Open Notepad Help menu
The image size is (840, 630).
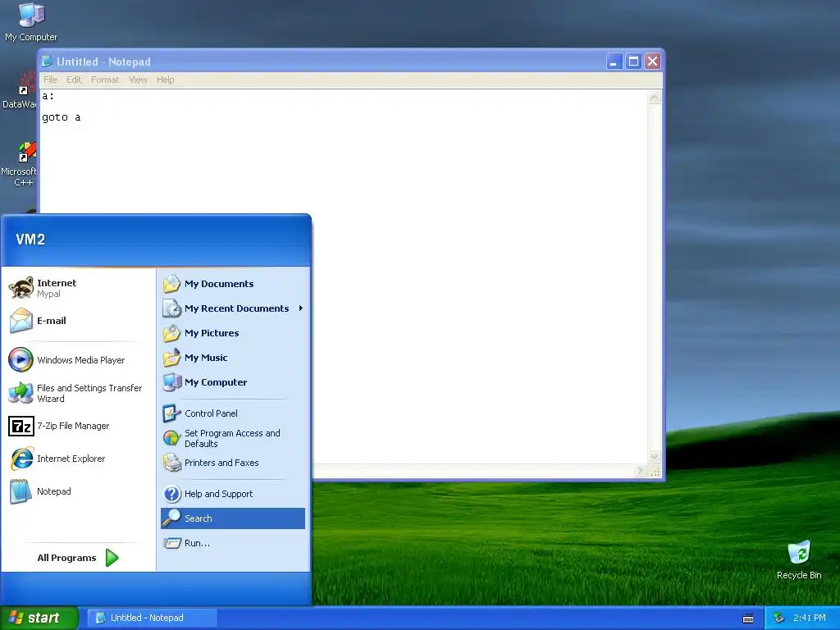166,80
